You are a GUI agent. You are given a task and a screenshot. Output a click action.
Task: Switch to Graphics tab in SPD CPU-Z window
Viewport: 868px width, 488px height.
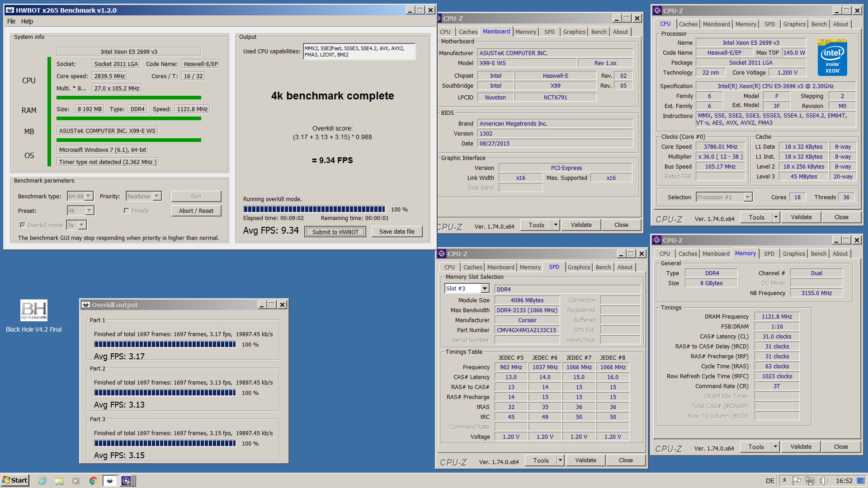pyautogui.click(x=579, y=267)
